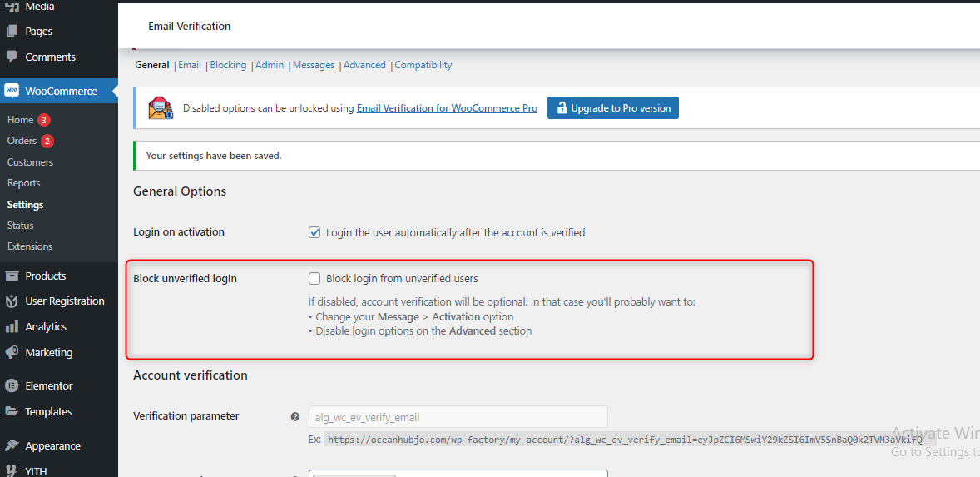Open Extensions in WooCommerce menu
Image resolution: width=980 pixels, height=477 pixels.
point(30,246)
